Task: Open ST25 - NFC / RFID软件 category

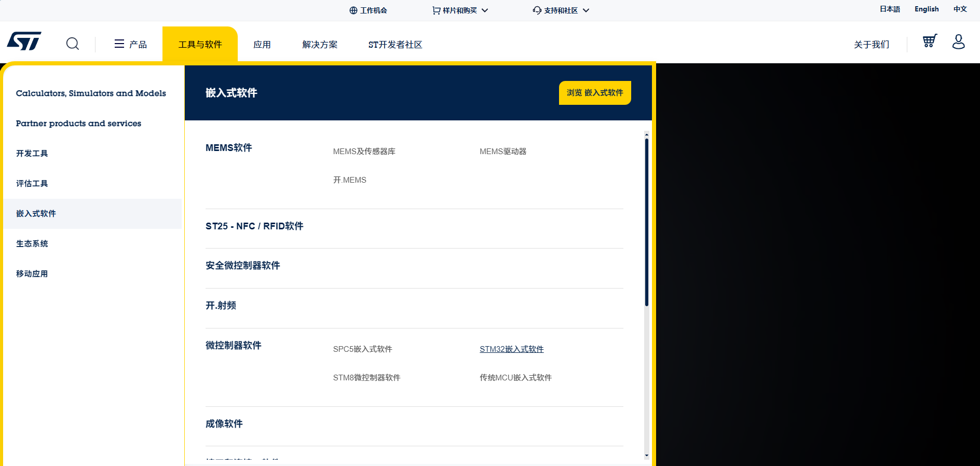Action: (254, 226)
